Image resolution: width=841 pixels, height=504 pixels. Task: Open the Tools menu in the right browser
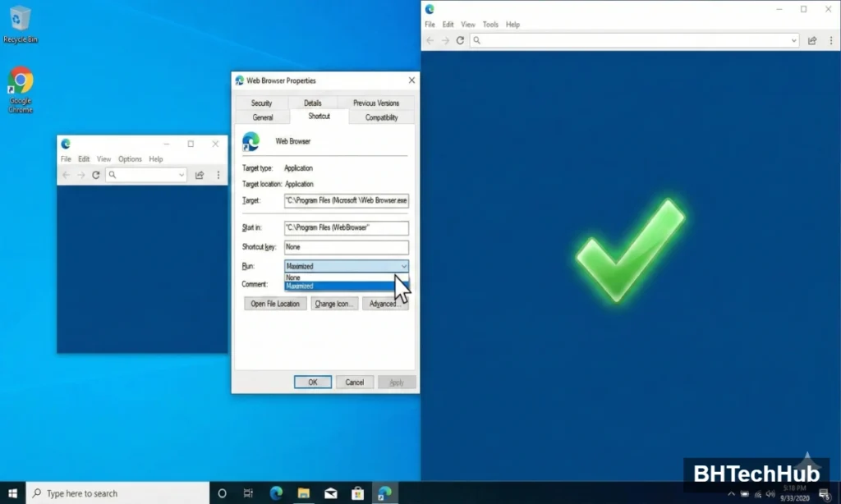[490, 24]
